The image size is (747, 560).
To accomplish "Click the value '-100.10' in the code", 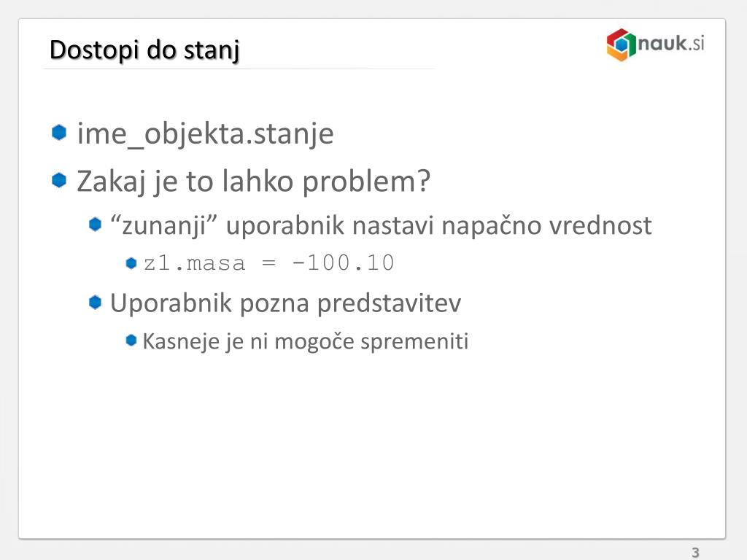I will (x=343, y=262).
